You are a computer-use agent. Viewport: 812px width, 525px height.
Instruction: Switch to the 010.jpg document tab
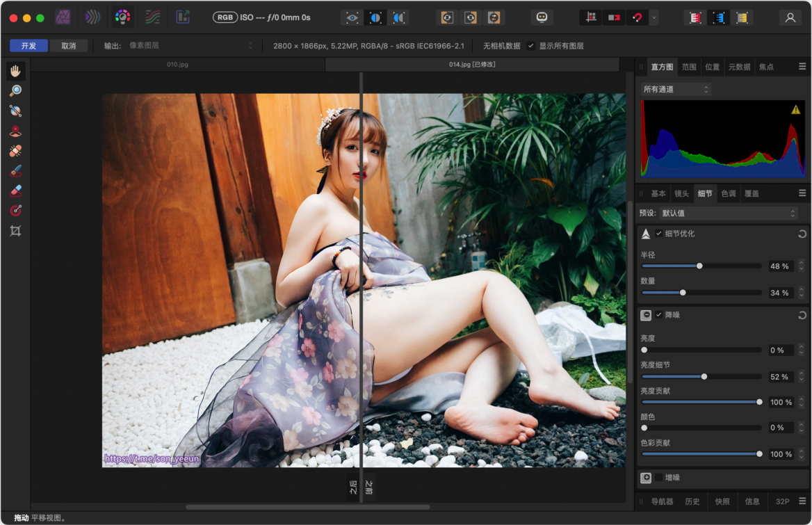178,65
